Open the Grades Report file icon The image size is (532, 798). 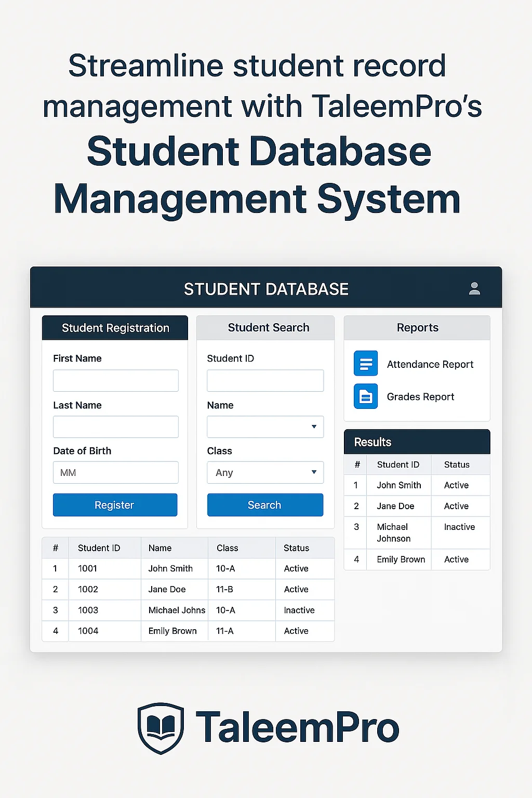coord(366,396)
